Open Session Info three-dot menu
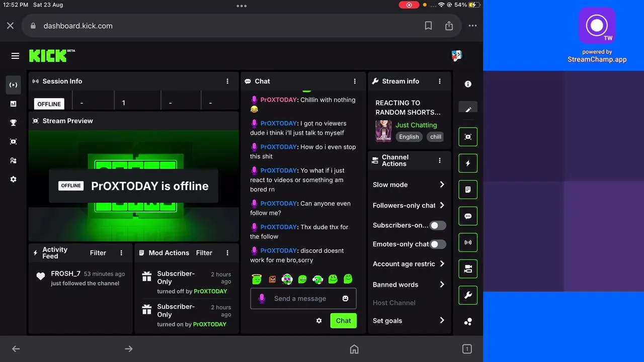The height and width of the screenshot is (362, 644). click(x=227, y=81)
